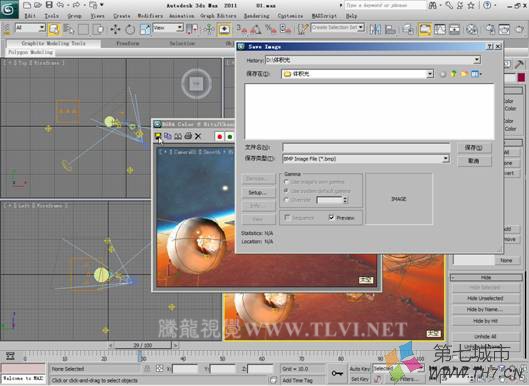The height and width of the screenshot is (386, 529).
Task: Toggle the Graphite Modeling Tools ribbon icon
Action: pos(425,29)
